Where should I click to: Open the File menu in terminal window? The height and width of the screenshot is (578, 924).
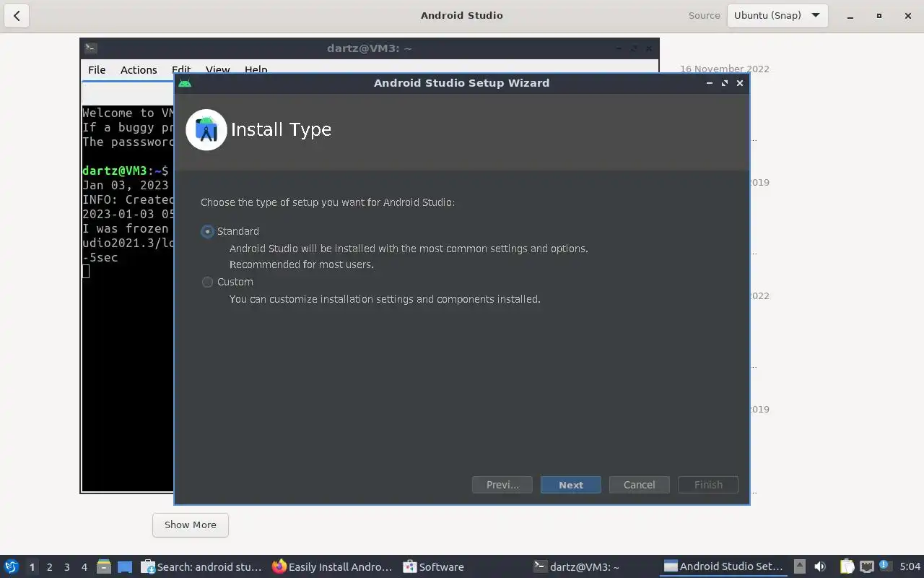(x=97, y=69)
